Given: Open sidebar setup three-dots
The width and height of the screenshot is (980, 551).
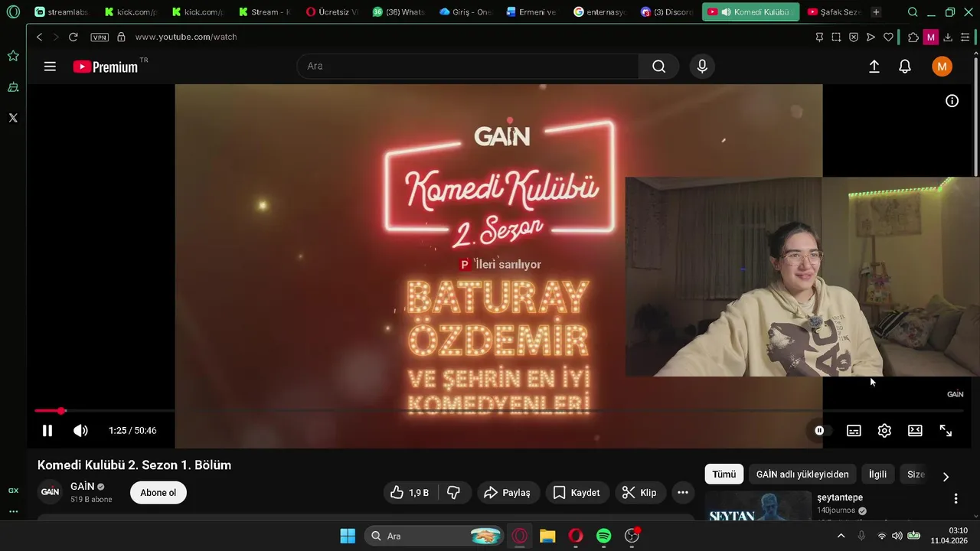Looking at the screenshot, I should tap(13, 511).
